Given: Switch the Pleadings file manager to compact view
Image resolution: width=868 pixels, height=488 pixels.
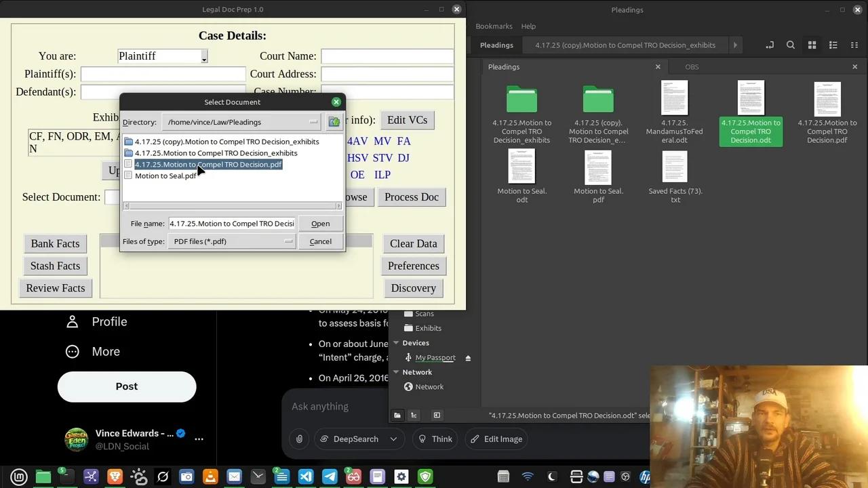Looking at the screenshot, I should (x=854, y=45).
